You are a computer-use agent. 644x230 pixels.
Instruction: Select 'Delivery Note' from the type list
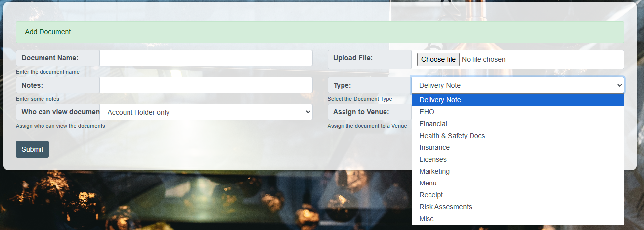coord(440,100)
